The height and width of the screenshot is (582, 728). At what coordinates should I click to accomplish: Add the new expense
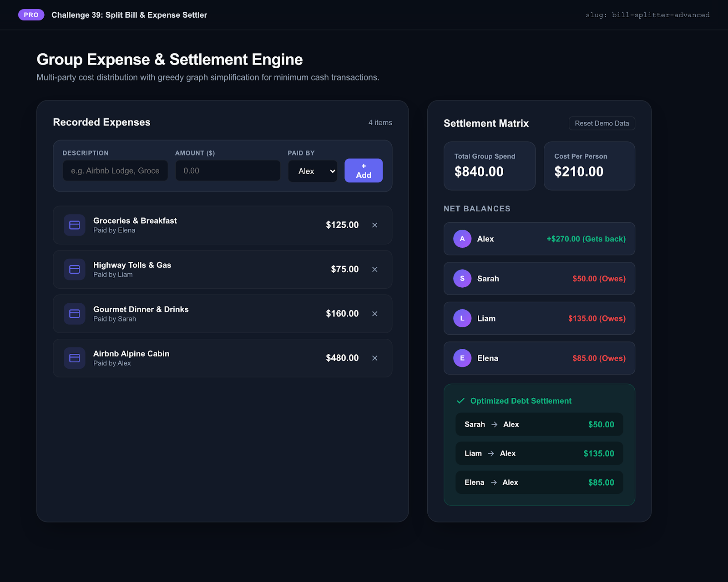(364, 171)
